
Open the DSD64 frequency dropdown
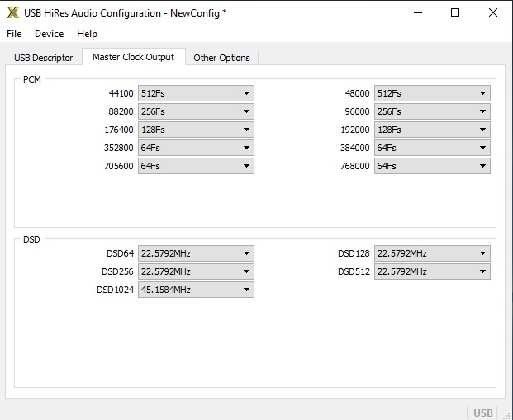(x=196, y=253)
